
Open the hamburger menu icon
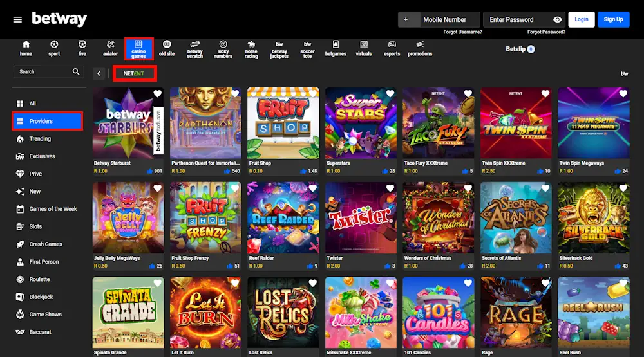coord(17,19)
